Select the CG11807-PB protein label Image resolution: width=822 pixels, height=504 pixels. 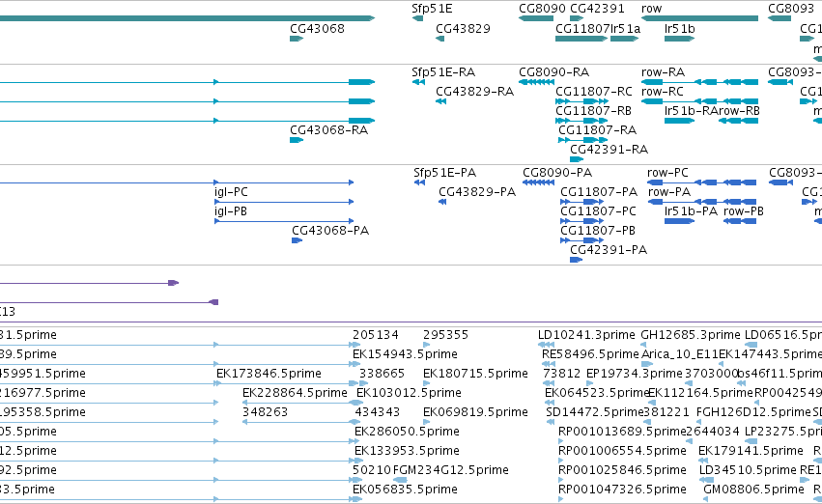coord(598,231)
